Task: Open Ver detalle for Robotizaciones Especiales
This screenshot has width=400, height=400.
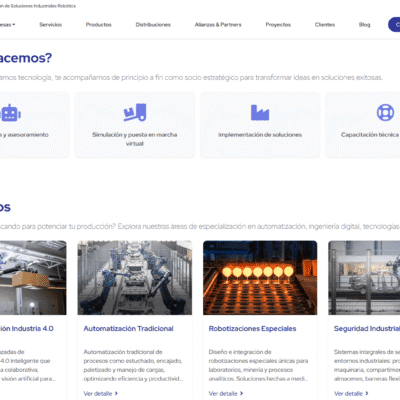Action: coord(226,394)
